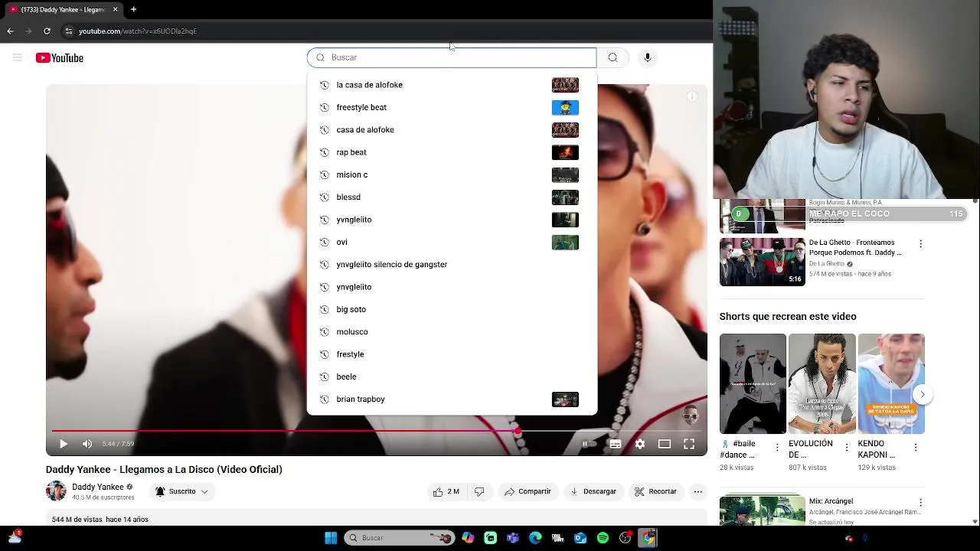The height and width of the screenshot is (551, 980).
Task: Select the 'ovi' search suggestion
Action: [x=452, y=242]
